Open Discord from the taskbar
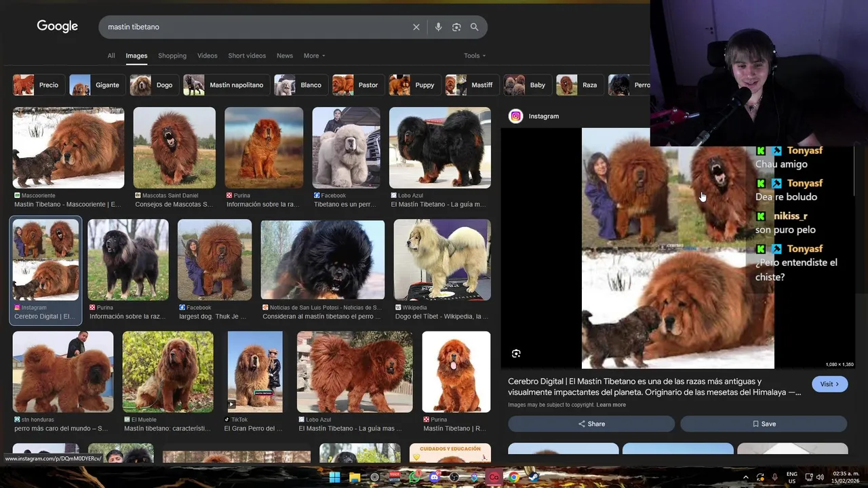Screen dimensions: 868x488 coord(435,477)
